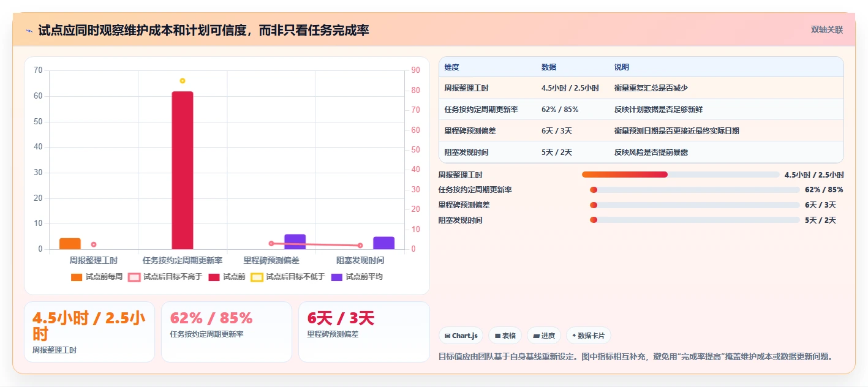Open the pink 62% / 85% data card
868x387 pixels.
227,332
